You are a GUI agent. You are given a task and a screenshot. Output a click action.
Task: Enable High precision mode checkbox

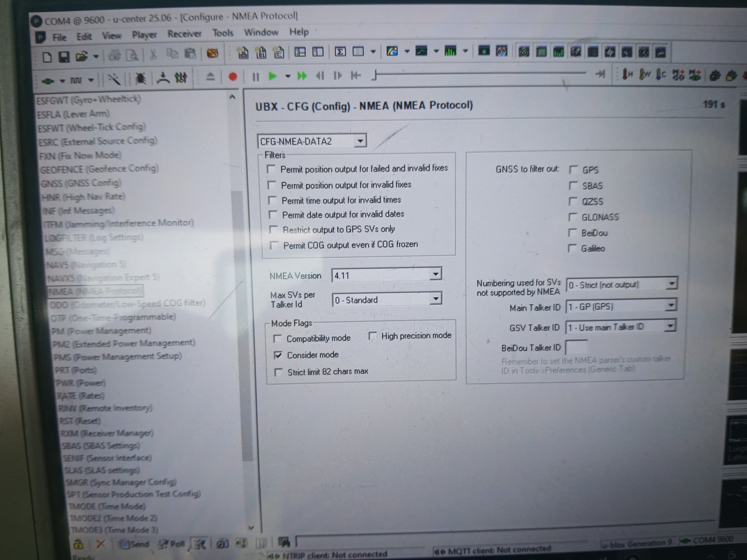372,336
